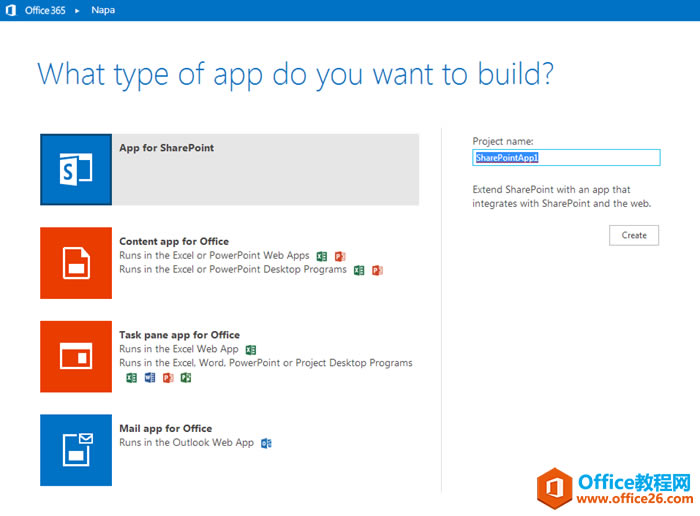Select the App for SharePoint title

[166, 148]
